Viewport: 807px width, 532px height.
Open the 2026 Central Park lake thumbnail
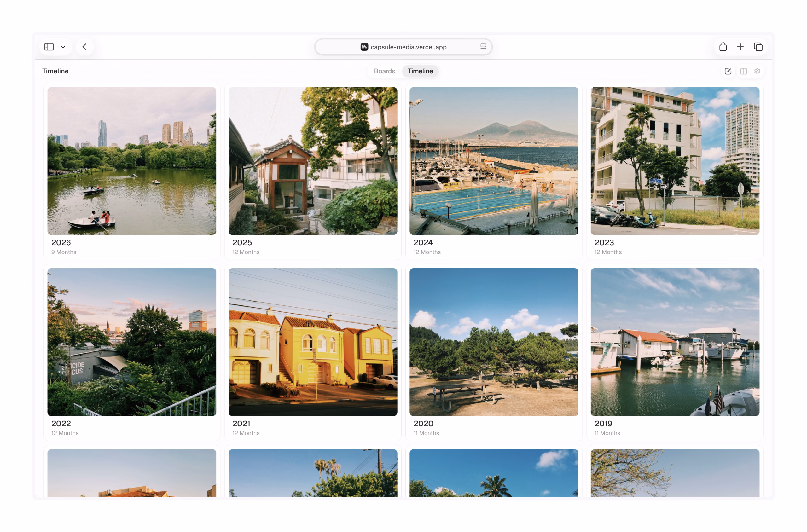tap(132, 161)
